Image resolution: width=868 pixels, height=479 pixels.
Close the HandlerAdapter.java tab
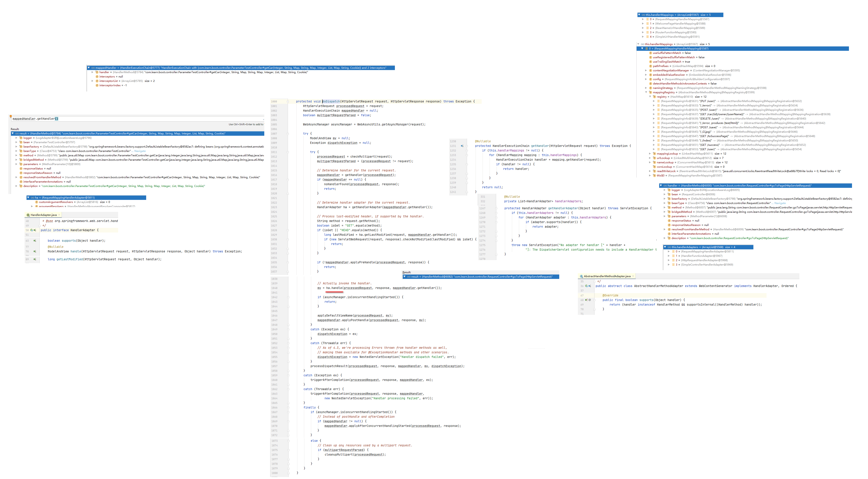click(59, 215)
